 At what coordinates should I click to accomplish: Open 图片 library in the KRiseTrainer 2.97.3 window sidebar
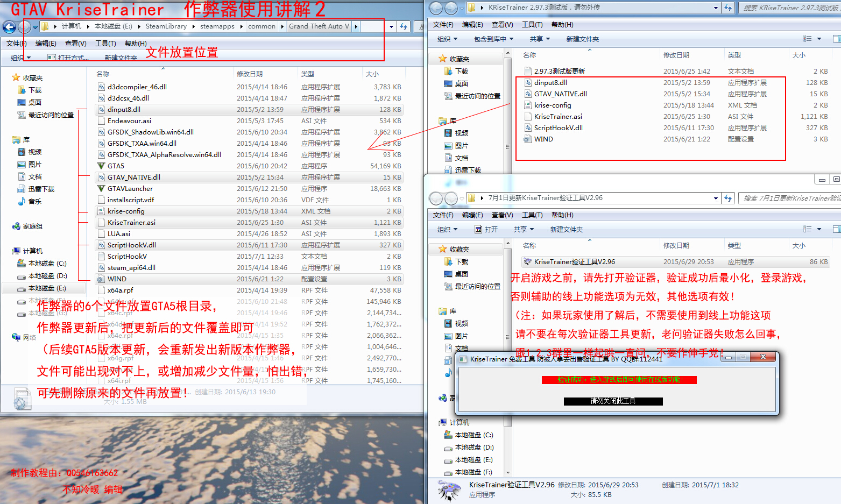pos(462,145)
